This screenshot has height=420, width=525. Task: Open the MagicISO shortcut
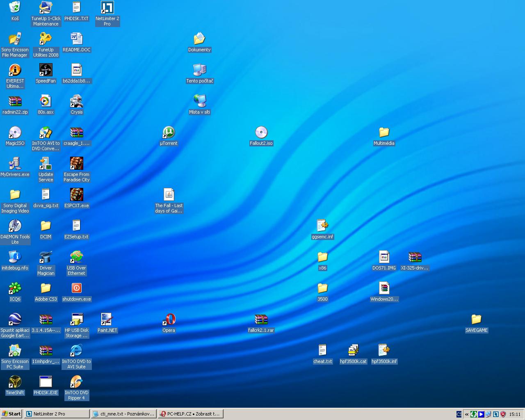coord(15,132)
